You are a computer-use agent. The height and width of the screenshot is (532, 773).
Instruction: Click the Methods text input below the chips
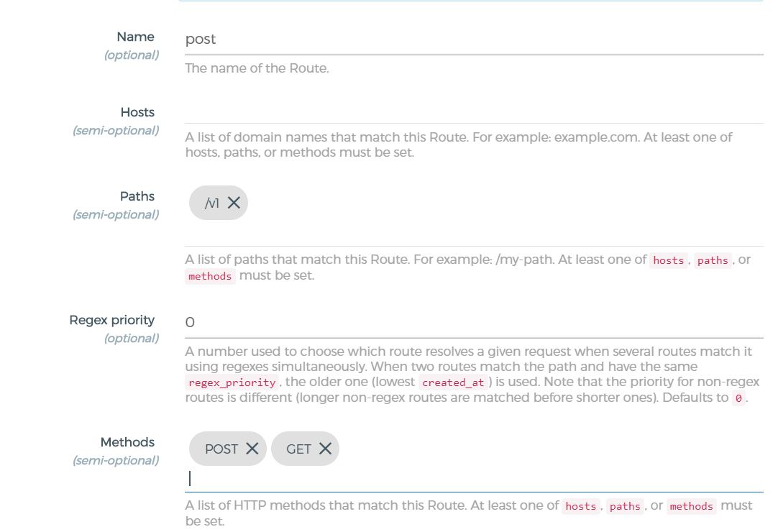click(473, 479)
